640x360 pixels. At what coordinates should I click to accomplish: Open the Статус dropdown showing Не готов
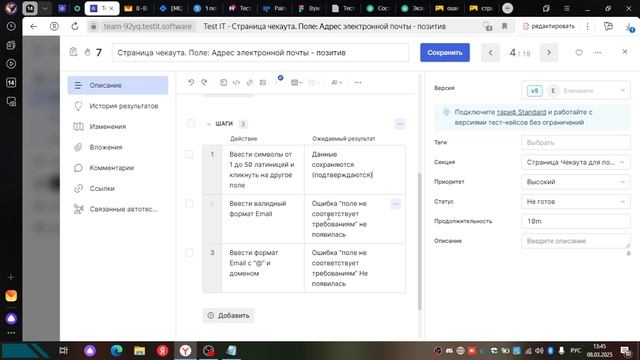pyautogui.click(x=576, y=202)
